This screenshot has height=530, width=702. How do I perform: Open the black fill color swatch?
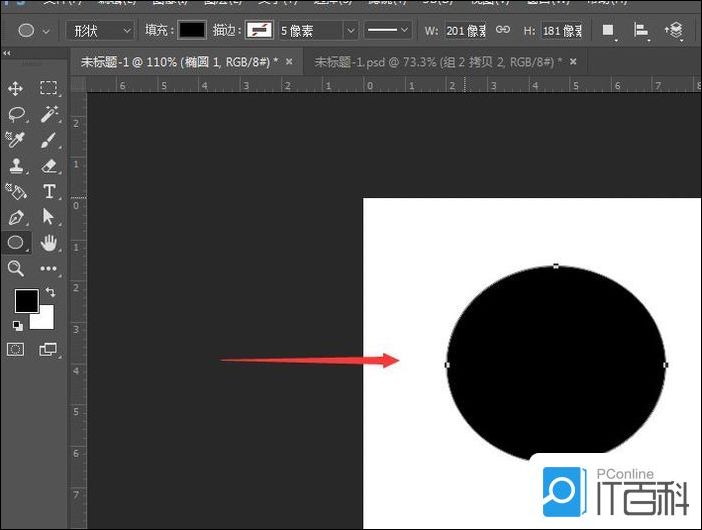pos(191,31)
